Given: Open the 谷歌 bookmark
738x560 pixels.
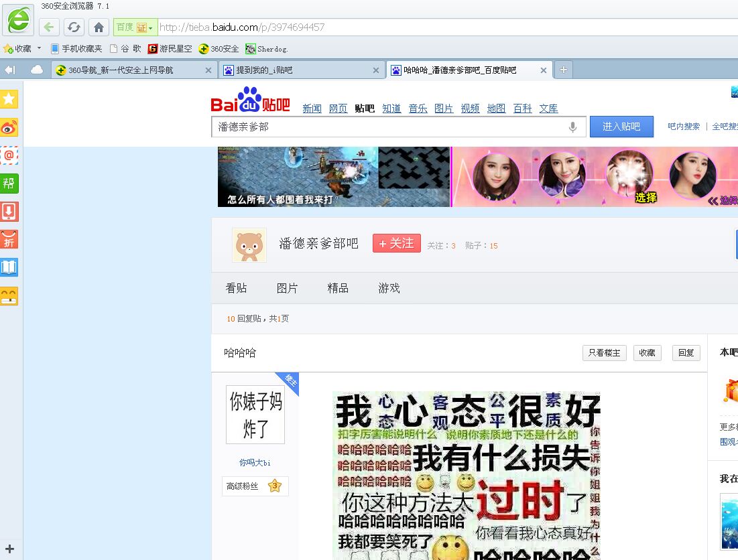Looking at the screenshot, I should click(125, 49).
